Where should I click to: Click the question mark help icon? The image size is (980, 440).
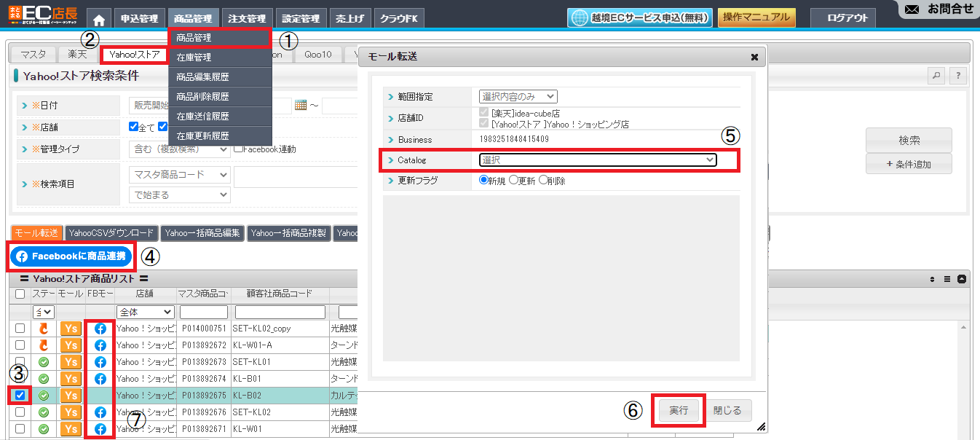click(959, 76)
